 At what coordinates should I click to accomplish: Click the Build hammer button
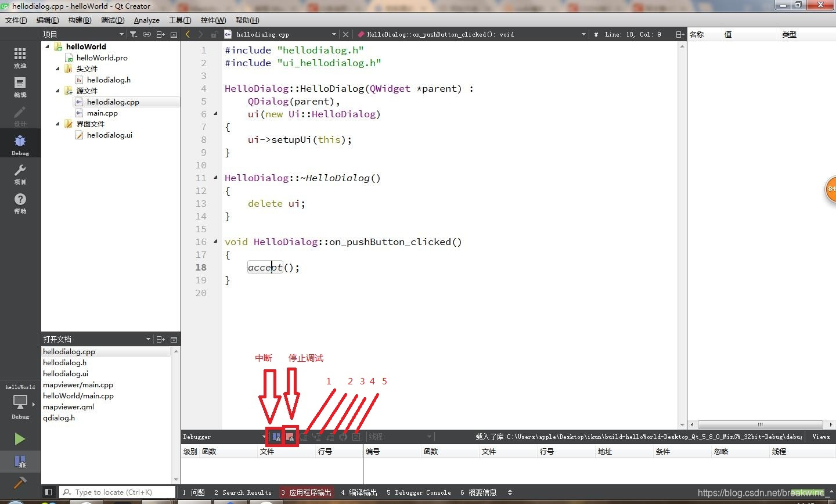pos(20,483)
